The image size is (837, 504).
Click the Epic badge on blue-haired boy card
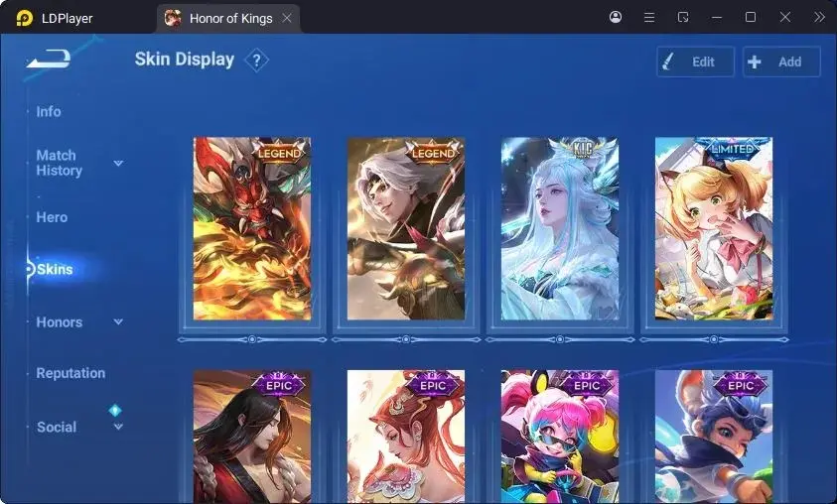coord(741,385)
